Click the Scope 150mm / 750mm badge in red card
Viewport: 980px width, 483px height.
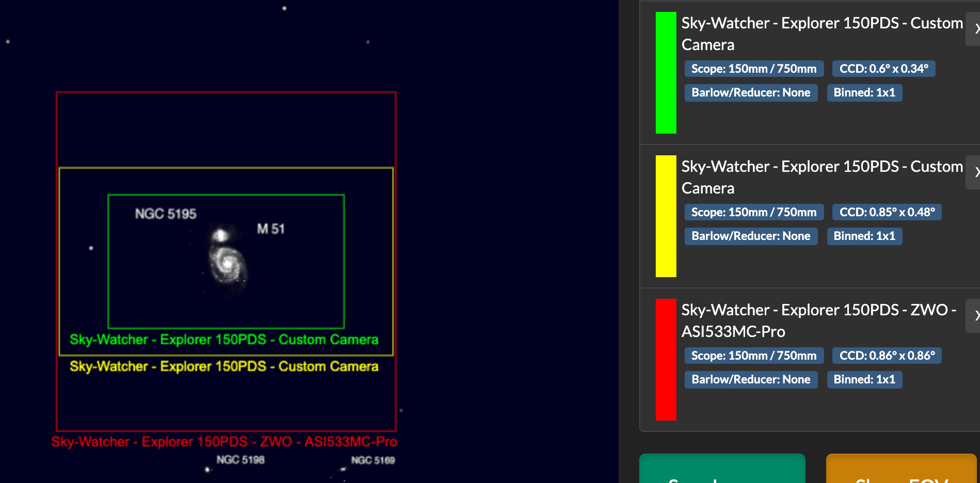754,356
